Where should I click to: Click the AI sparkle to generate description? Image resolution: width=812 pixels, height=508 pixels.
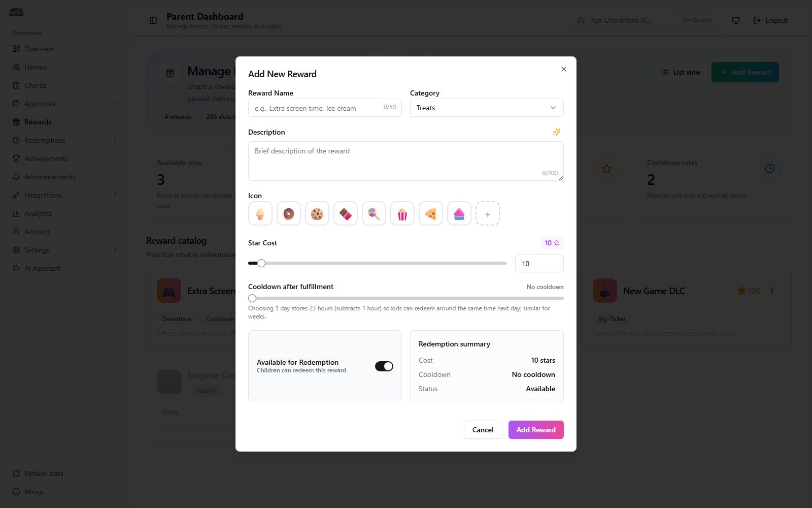click(557, 132)
